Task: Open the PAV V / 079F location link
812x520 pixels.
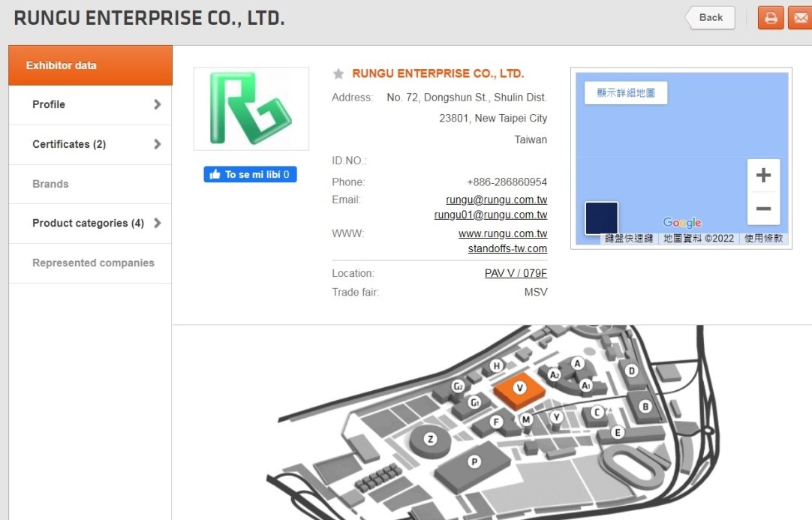Action: [516, 273]
